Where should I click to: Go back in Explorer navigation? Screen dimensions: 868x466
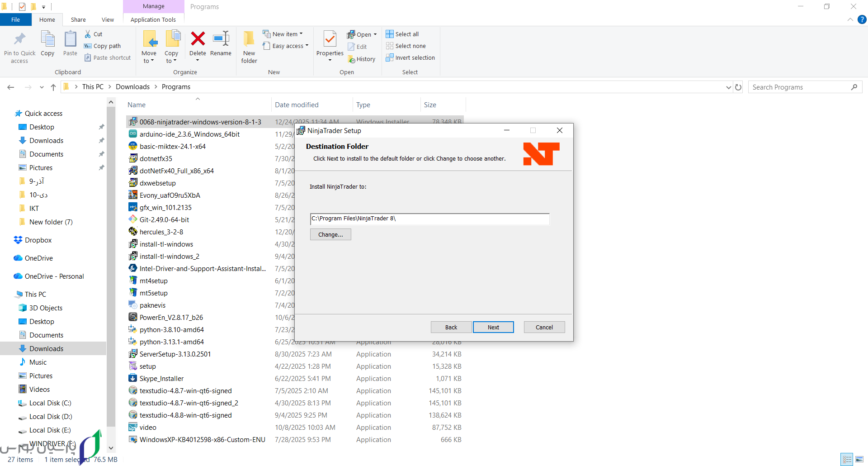11,87
